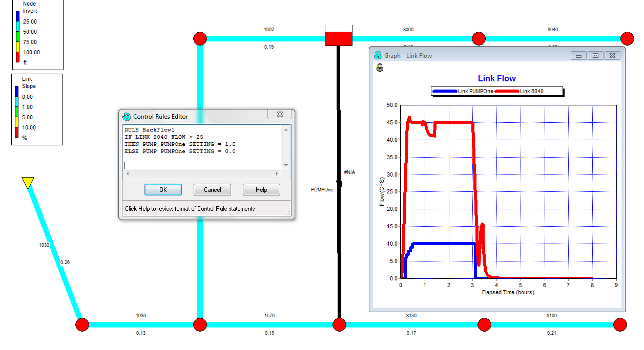Image resolution: width=644 pixels, height=350 pixels.
Task: Click the #N/A value beside the pump
Action: (349, 172)
